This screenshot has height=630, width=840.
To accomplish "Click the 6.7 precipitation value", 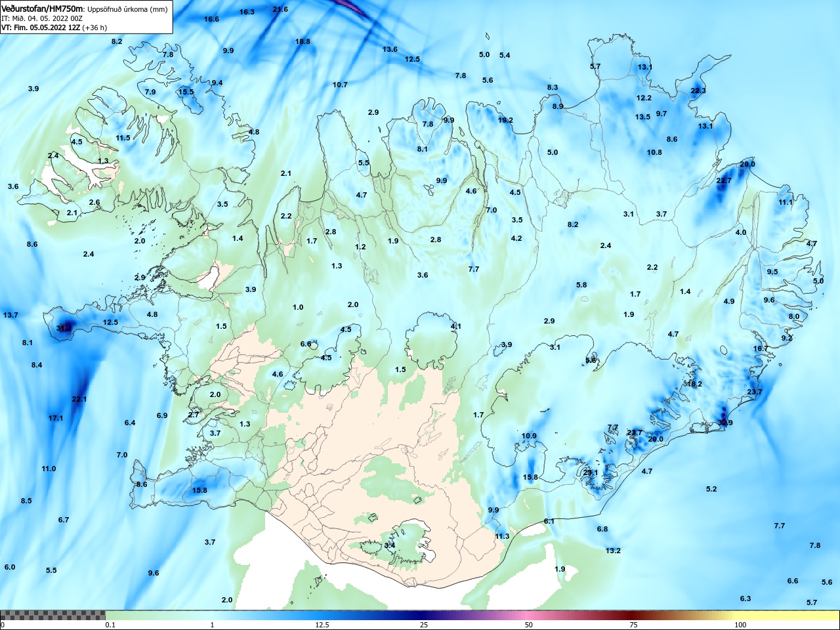I will pyautogui.click(x=64, y=520).
